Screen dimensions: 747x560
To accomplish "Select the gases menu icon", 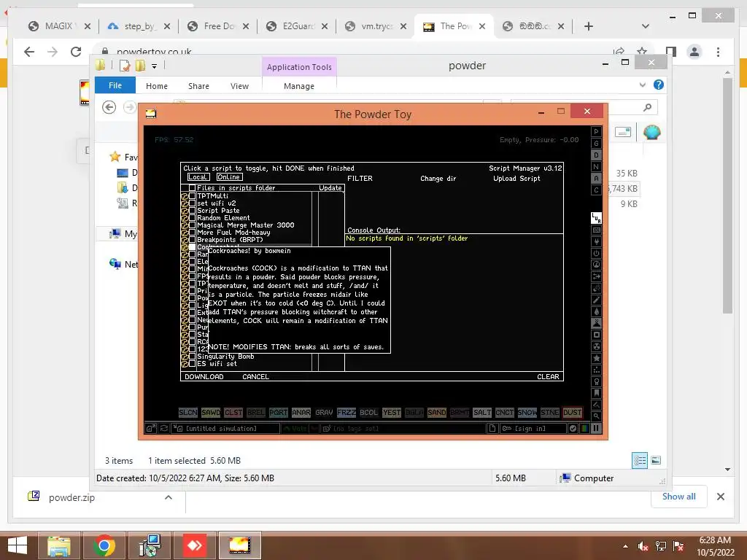I will click(596, 300).
